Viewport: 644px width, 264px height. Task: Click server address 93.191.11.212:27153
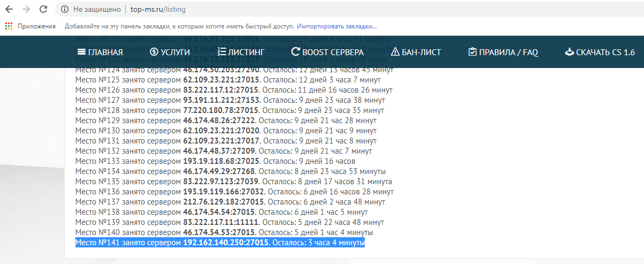pos(221,100)
